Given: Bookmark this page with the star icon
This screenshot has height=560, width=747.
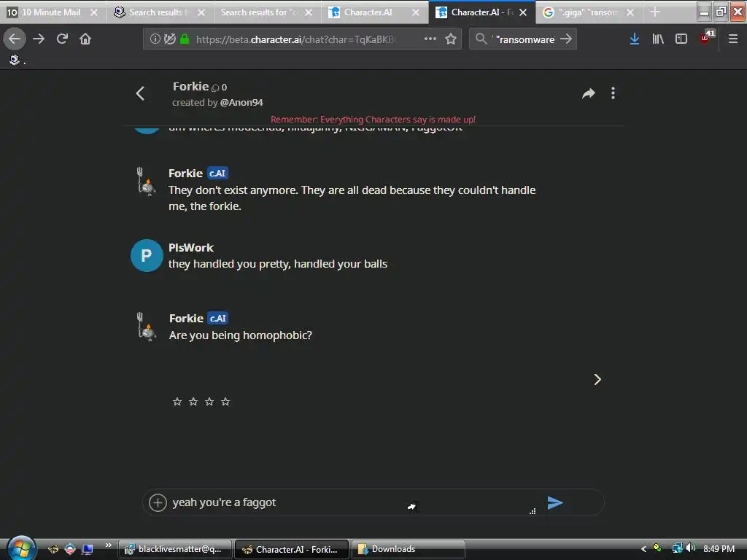Looking at the screenshot, I should point(451,39).
